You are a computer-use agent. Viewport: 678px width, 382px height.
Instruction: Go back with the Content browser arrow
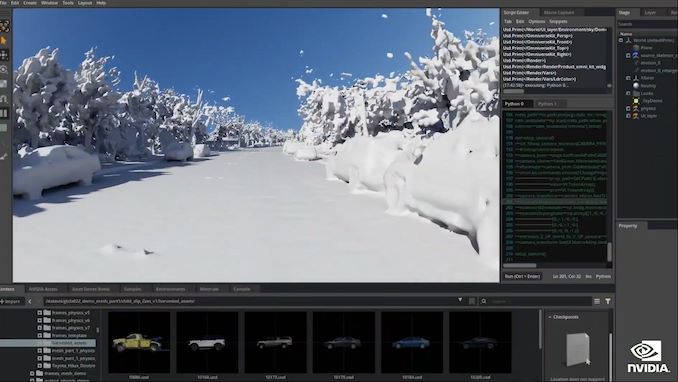(29, 301)
